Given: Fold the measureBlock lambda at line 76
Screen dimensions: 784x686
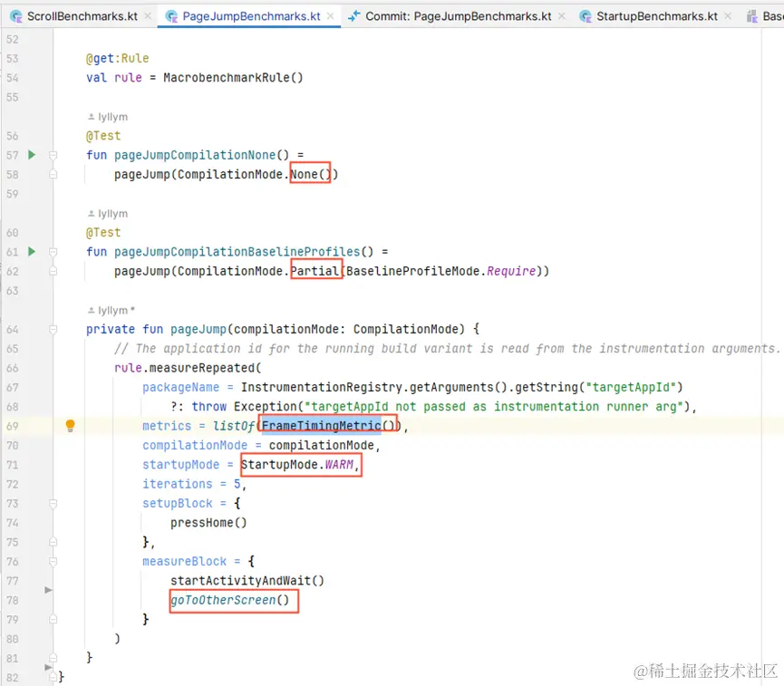Looking at the screenshot, I should [53, 562].
